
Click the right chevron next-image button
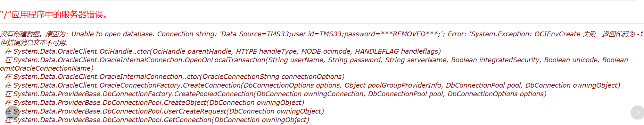(x=637, y=112)
